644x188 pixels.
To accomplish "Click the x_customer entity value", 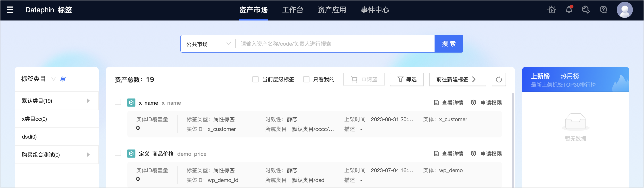I will pyautogui.click(x=453, y=119).
